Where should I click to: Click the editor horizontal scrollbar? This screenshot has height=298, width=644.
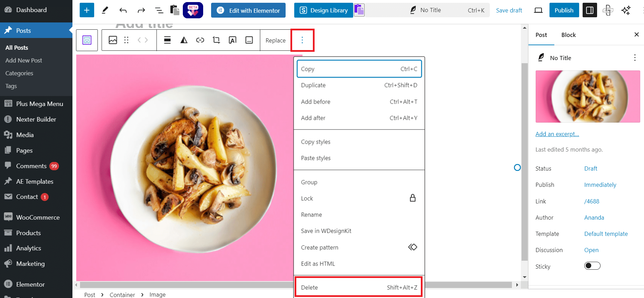296,285
